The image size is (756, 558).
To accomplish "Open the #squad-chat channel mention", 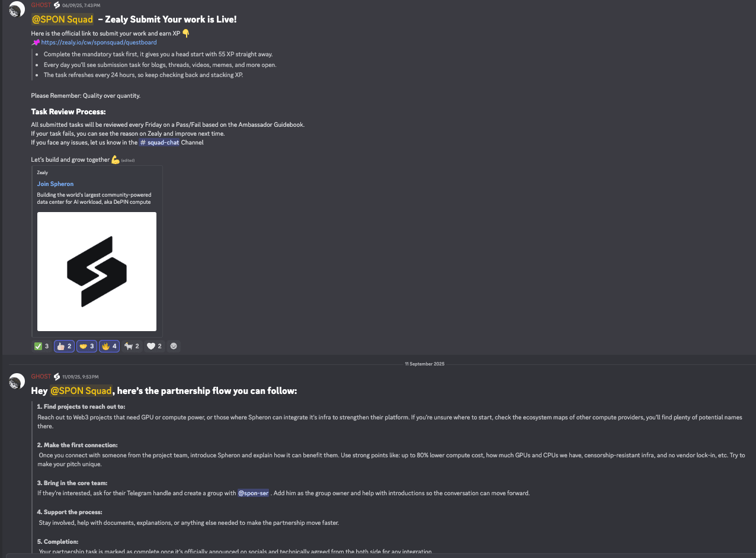I will [x=159, y=143].
